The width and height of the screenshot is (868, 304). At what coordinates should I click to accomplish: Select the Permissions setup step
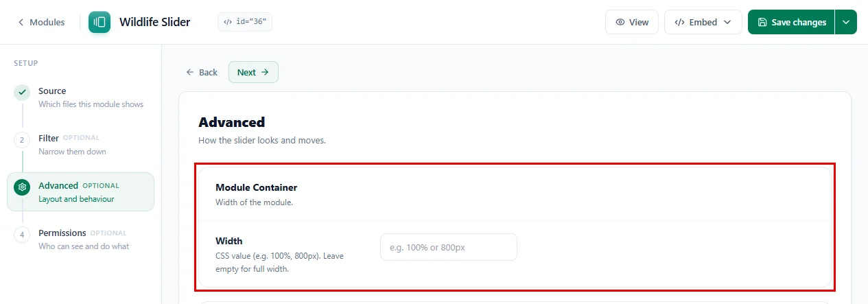coord(80,239)
